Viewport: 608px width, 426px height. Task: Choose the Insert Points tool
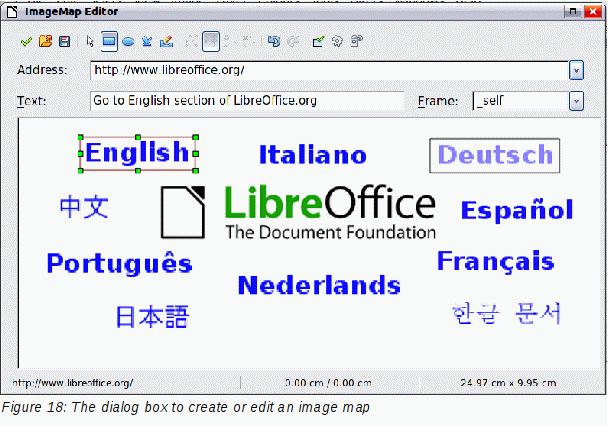point(228,41)
